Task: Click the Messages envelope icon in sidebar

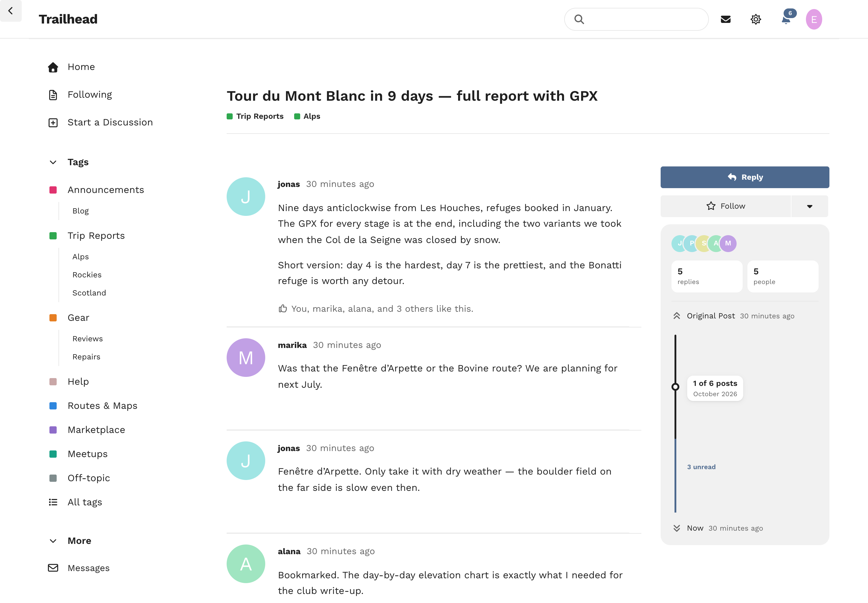Action: 53,568
